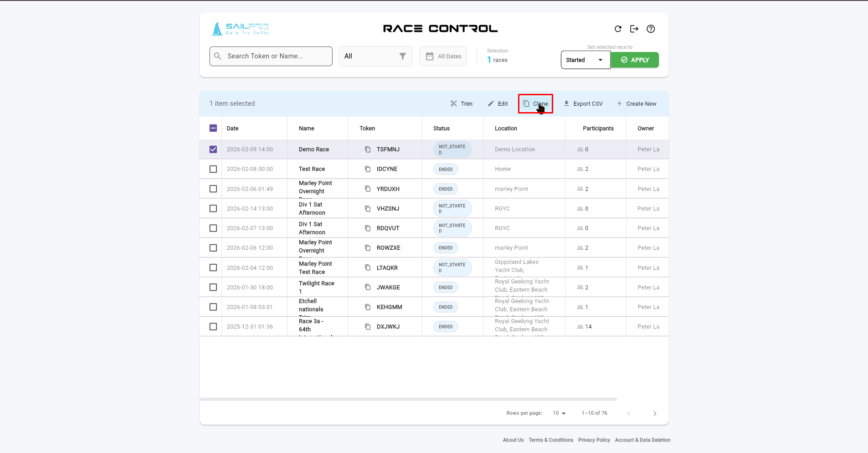This screenshot has width=868, height=453.
Task: Open the help question mark icon
Action: (x=651, y=29)
